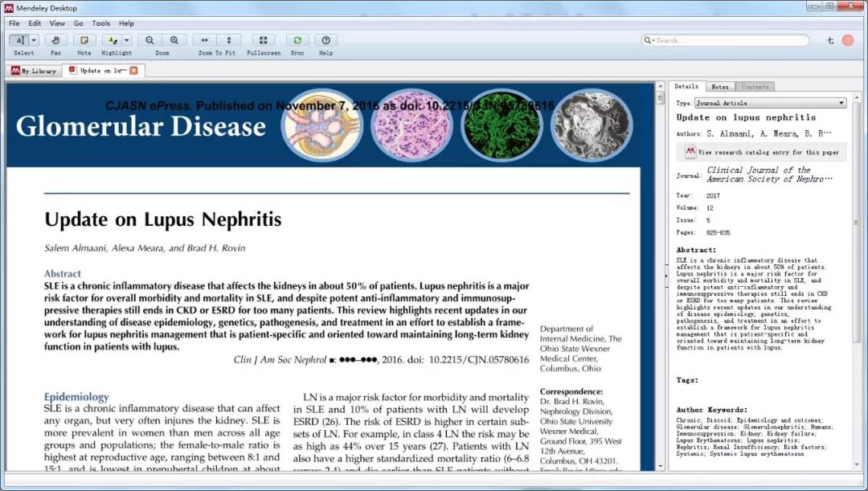Enter Fullscreen reading mode

click(x=264, y=40)
